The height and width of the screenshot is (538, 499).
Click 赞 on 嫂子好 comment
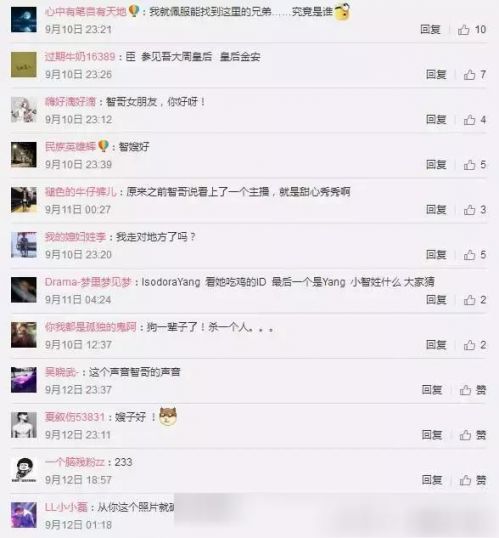(473, 435)
